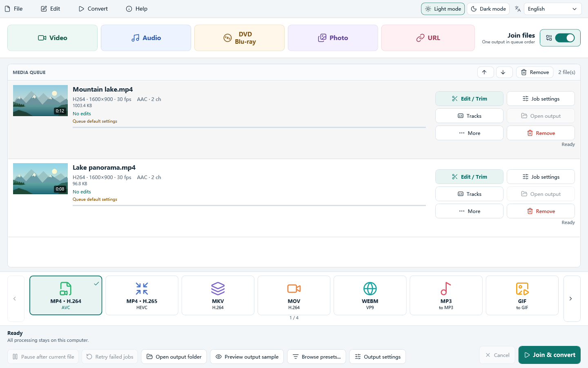The width and height of the screenshot is (588, 368).
Task: Click the trash icon in Mountain lake.mp4 row
Action: pos(530,133)
